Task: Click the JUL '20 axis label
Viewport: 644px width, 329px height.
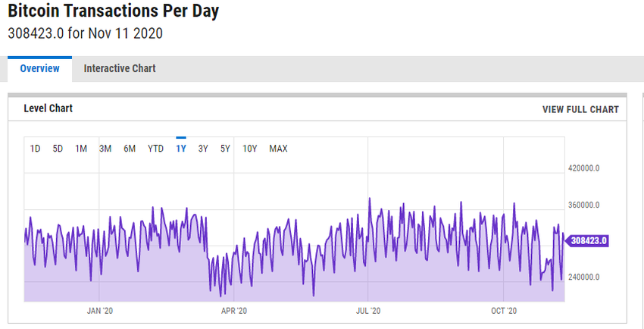Action: pyautogui.click(x=368, y=311)
